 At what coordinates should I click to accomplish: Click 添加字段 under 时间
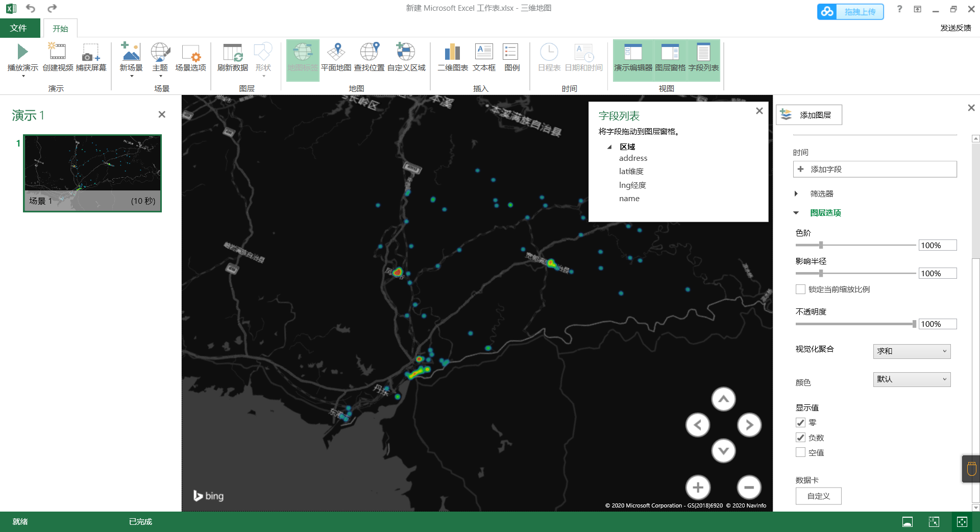point(875,170)
